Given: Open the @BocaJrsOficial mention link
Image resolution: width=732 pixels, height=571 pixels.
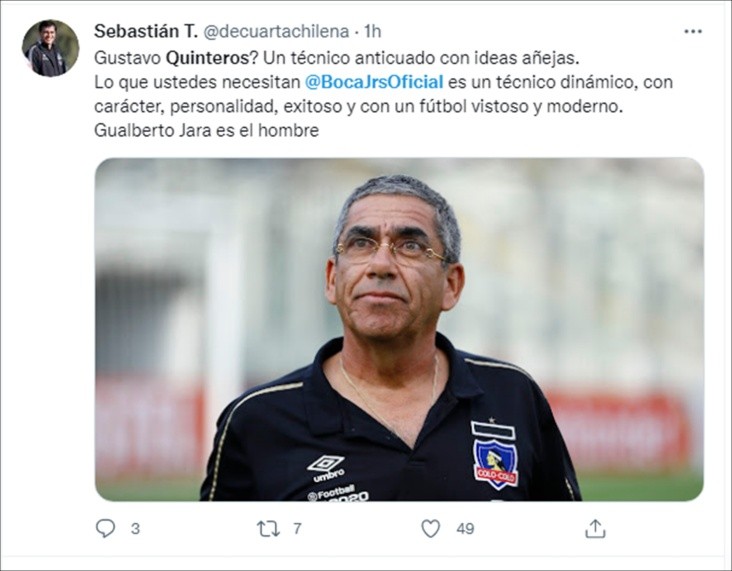Looking at the screenshot, I should click(374, 82).
